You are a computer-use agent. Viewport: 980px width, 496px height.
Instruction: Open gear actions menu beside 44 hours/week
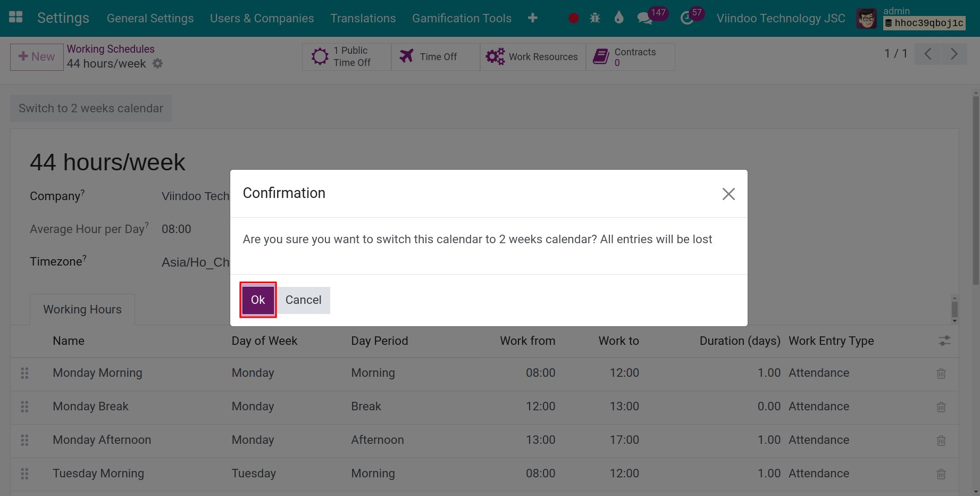click(157, 63)
